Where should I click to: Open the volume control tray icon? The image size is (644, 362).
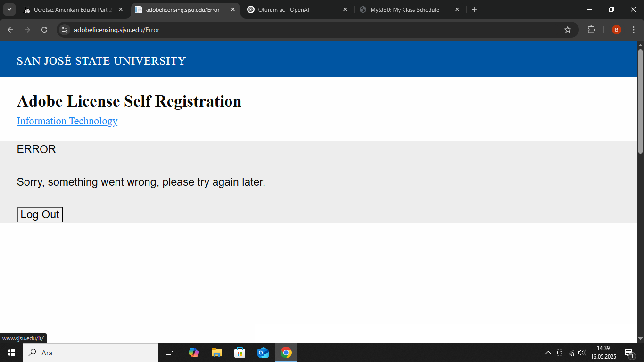point(582,353)
